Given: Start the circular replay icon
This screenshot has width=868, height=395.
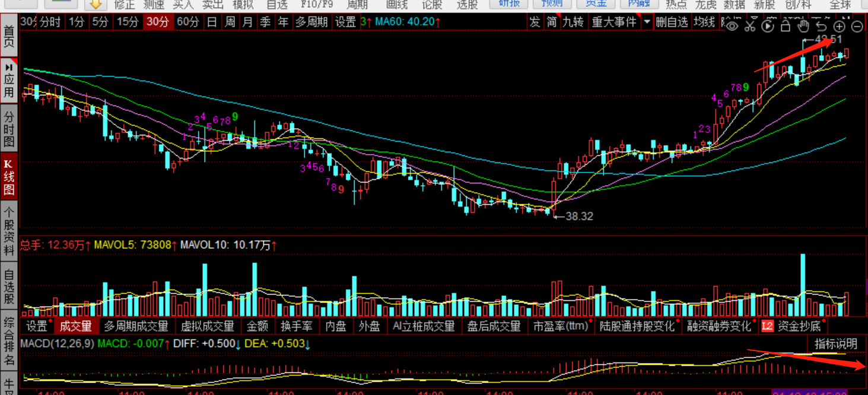Looking at the screenshot, I should click(768, 26).
